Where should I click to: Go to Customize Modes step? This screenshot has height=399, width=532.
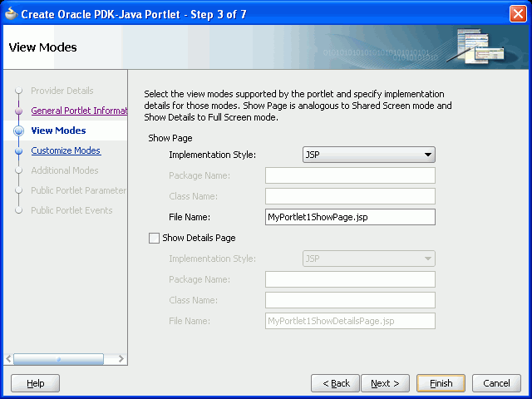[x=66, y=150]
